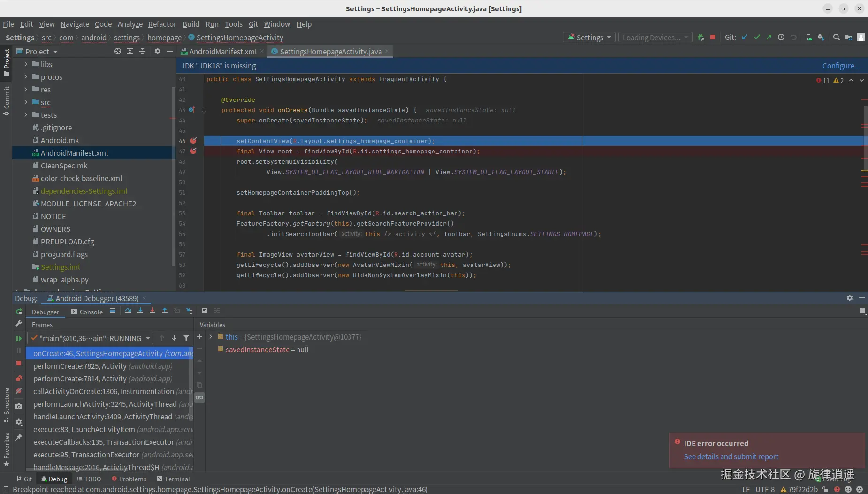The width and height of the screenshot is (868, 494).
Task: Toggle the breakpoint on line 46
Action: point(193,141)
